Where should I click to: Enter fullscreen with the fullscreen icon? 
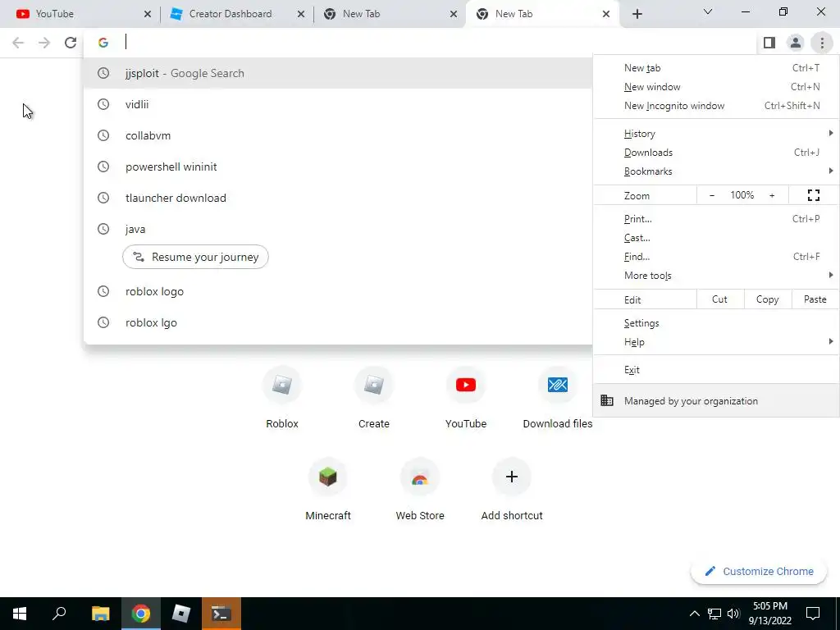pyautogui.click(x=814, y=195)
